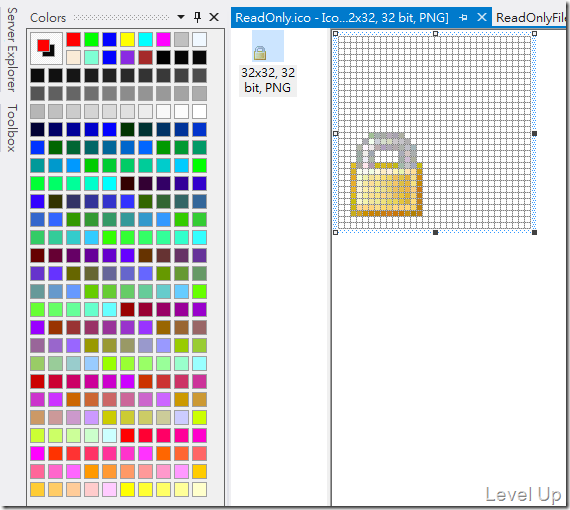Open the Colors panel window position dropdown
The image size is (570, 510).
click(x=181, y=17)
